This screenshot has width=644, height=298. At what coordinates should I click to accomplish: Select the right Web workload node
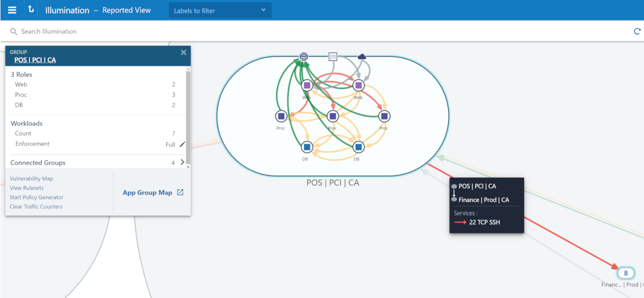[x=358, y=85]
